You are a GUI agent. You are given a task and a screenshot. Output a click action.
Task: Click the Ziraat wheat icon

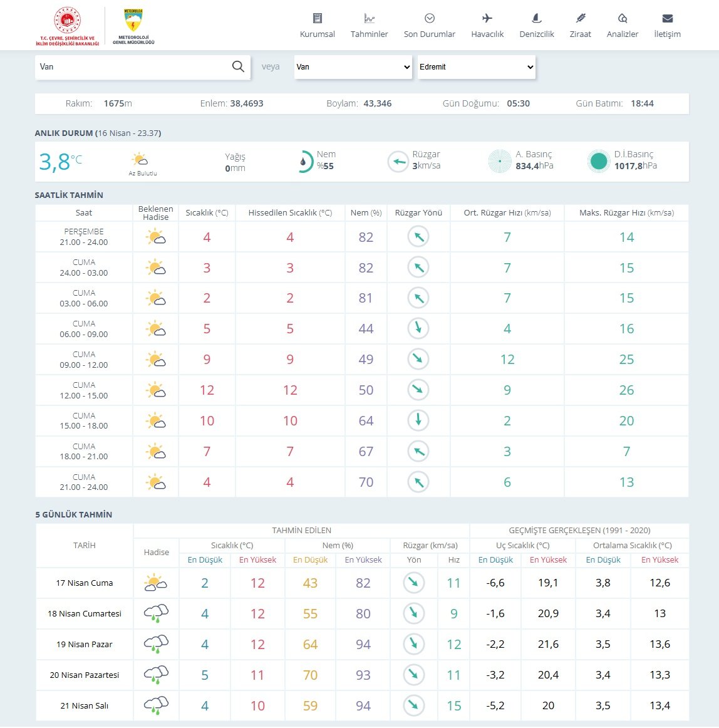[581, 18]
